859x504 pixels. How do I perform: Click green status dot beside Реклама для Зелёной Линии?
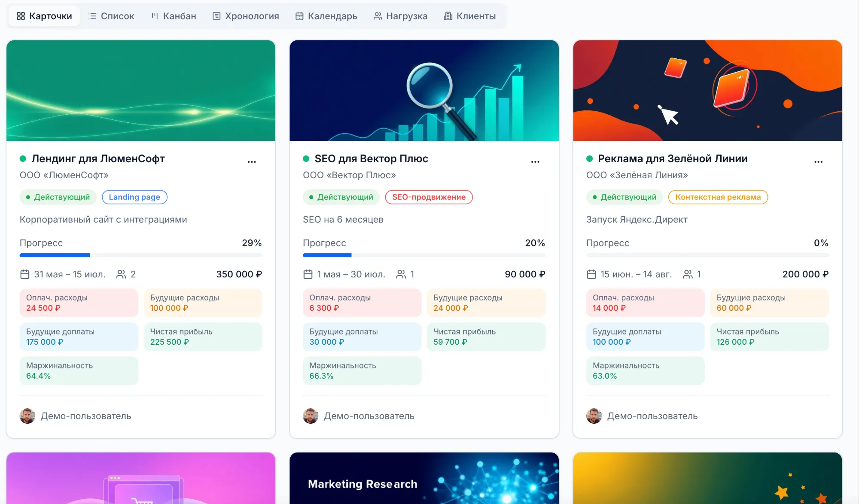590,159
